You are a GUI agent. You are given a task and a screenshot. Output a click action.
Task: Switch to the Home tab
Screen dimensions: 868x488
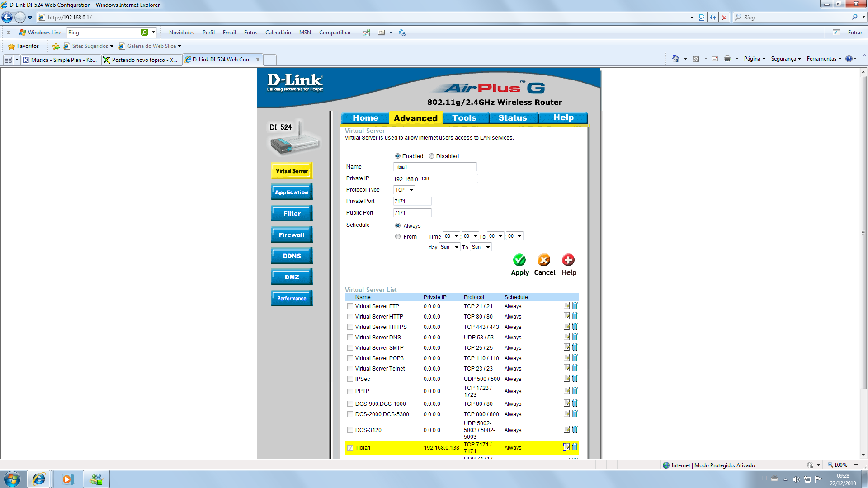point(365,118)
